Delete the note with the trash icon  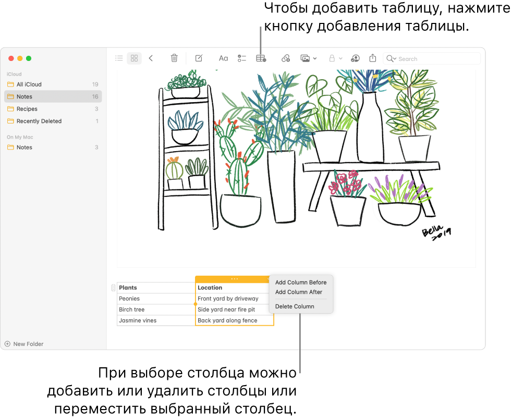[174, 58]
